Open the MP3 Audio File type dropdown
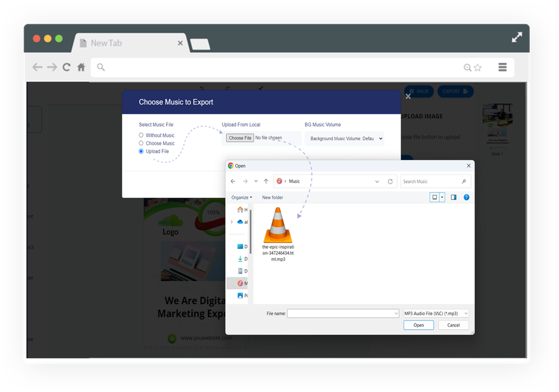The height and width of the screenshot is (392, 559). click(436, 313)
